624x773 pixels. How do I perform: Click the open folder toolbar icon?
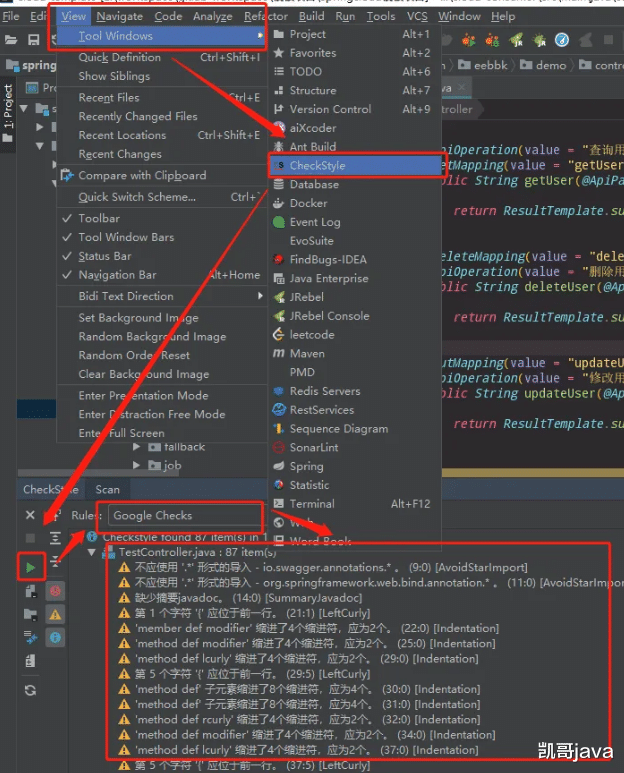click(x=11, y=40)
